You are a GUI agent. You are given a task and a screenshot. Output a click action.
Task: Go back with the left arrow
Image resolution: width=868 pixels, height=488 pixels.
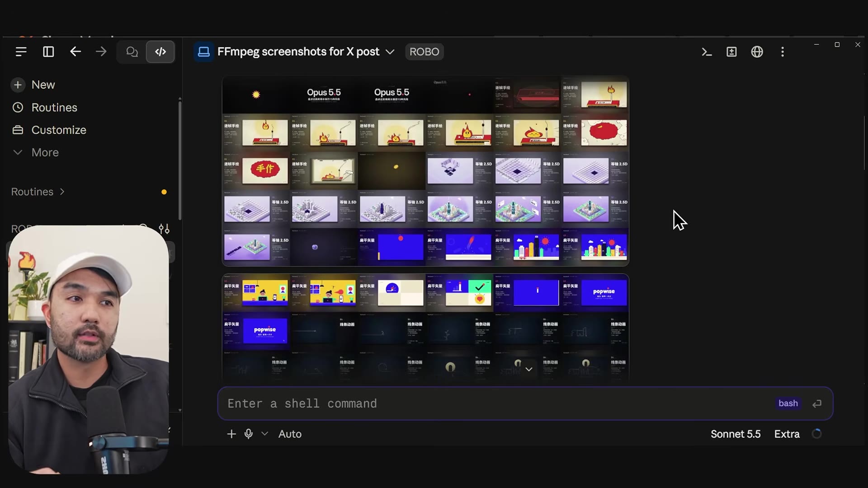[x=75, y=52]
